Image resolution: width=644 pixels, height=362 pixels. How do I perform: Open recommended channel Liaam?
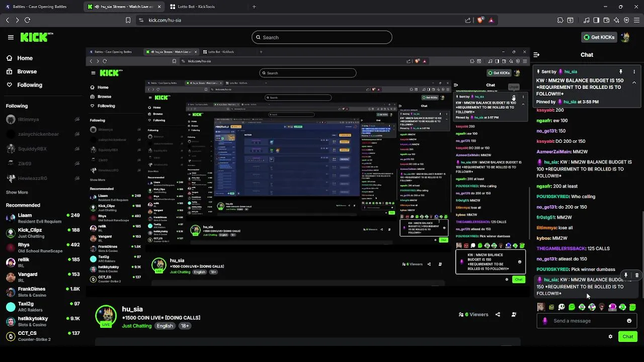tap(43, 218)
